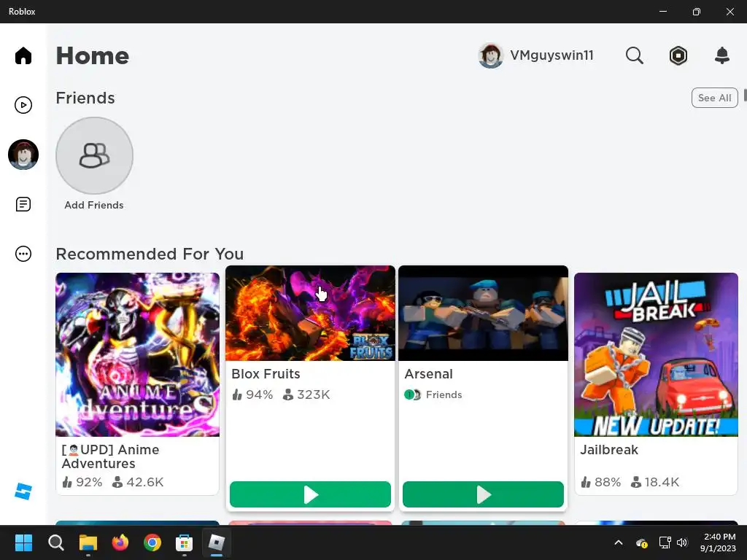Click the Add Friends label
The image size is (747, 560).
click(x=94, y=205)
